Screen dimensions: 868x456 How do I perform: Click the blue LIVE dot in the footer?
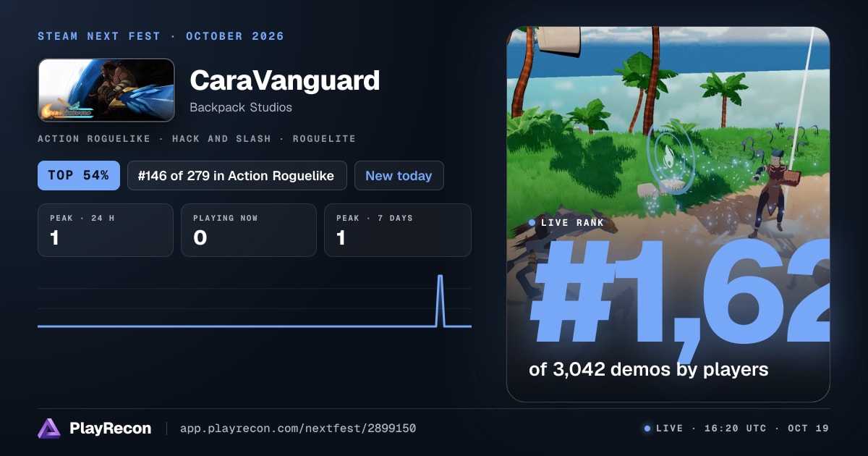tap(647, 428)
